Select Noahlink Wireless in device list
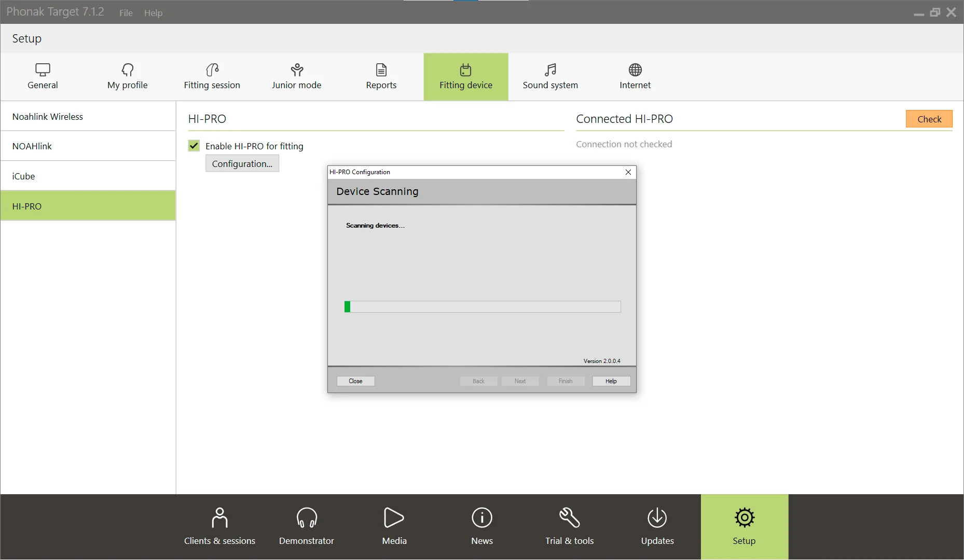Viewport: 964px width, 560px height. (88, 117)
